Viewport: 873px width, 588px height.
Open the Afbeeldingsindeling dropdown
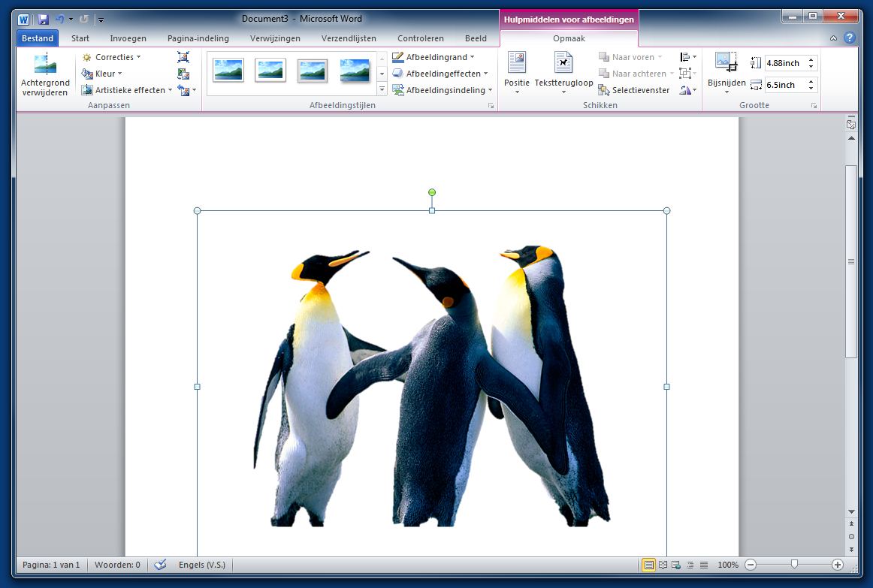click(x=442, y=89)
